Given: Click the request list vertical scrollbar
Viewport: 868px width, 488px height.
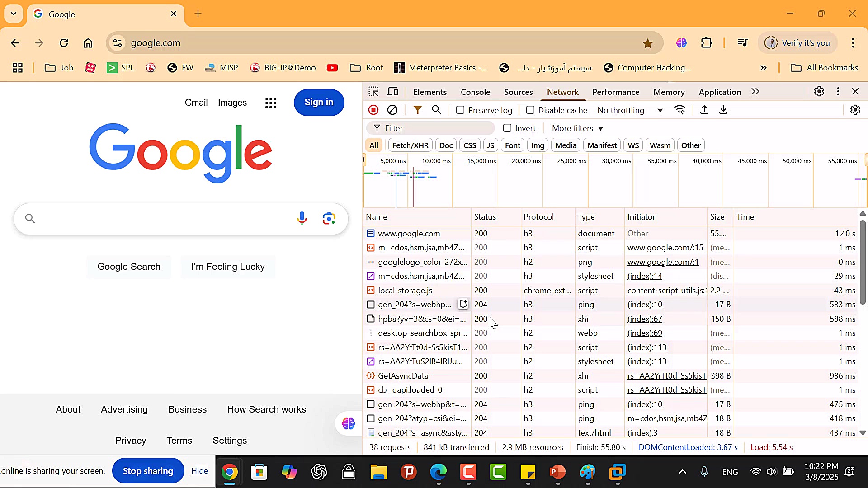Looking at the screenshot, I should tap(863, 262).
